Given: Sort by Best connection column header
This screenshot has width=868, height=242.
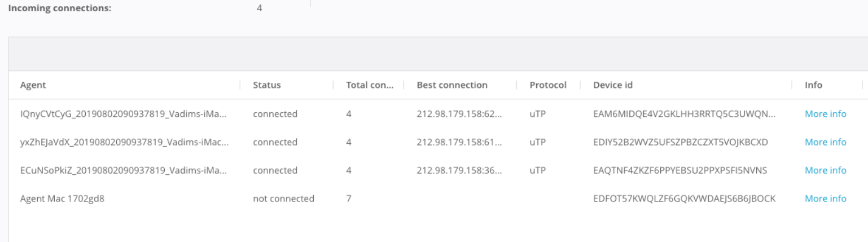Looking at the screenshot, I should [x=451, y=85].
